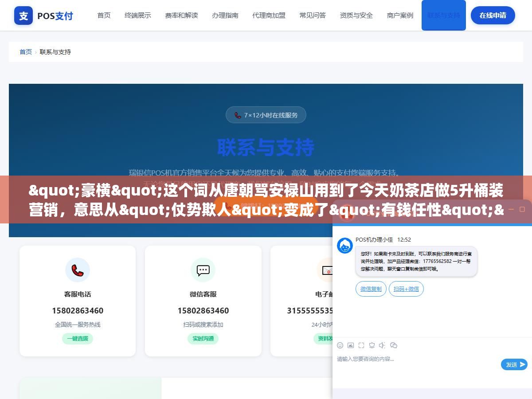Click the 在线申请 button
Viewport: 532px width, 399px height.
tap(493, 16)
